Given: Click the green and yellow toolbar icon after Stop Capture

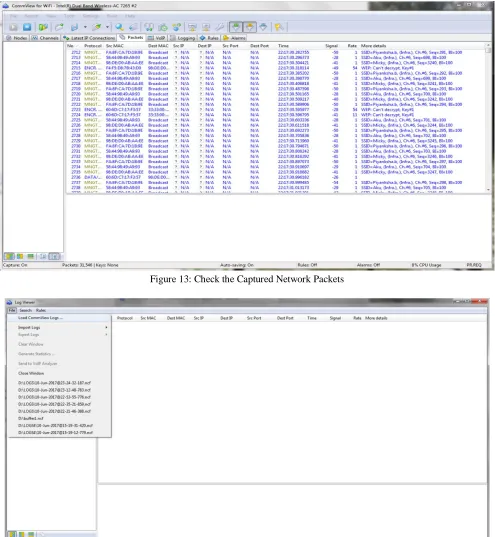Looking at the screenshot, I should click(x=43, y=27).
